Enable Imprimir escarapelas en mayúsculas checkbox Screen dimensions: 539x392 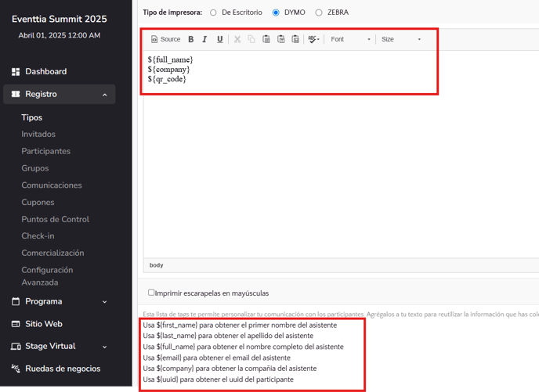pos(151,293)
